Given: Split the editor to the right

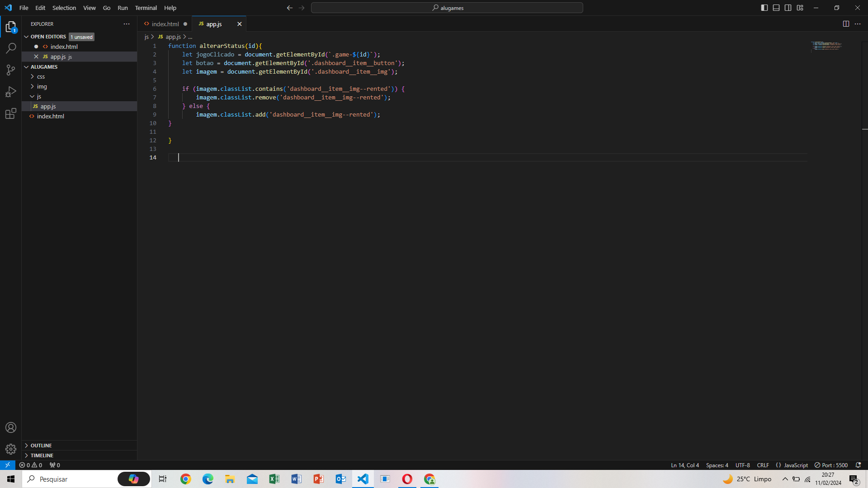Looking at the screenshot, I should tap(846, 24).
